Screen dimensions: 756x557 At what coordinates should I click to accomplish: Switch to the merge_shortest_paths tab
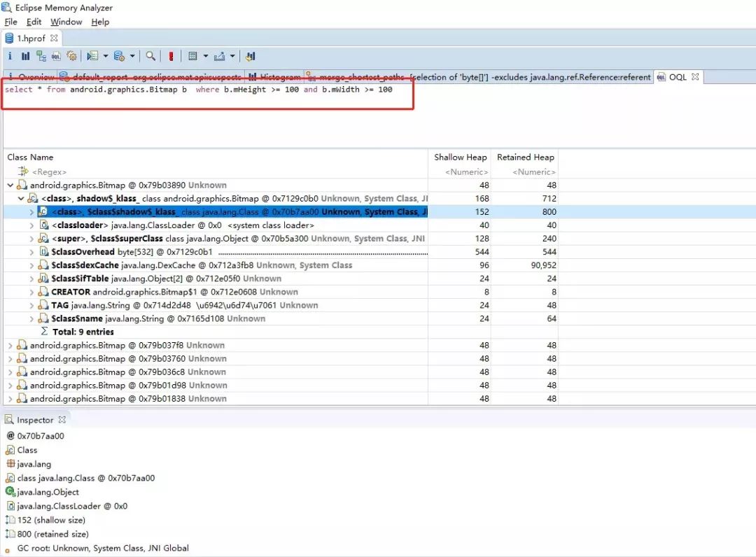(x=479, y=77)
